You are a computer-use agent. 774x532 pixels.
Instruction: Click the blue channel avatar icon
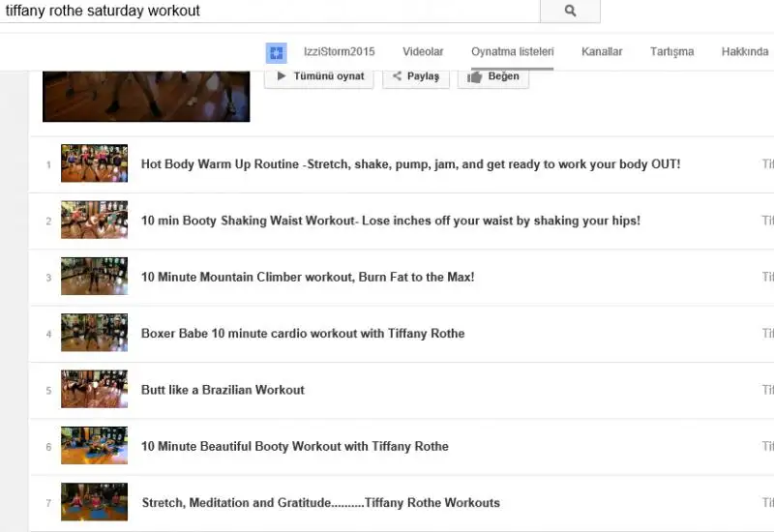[x=276, y=52]
